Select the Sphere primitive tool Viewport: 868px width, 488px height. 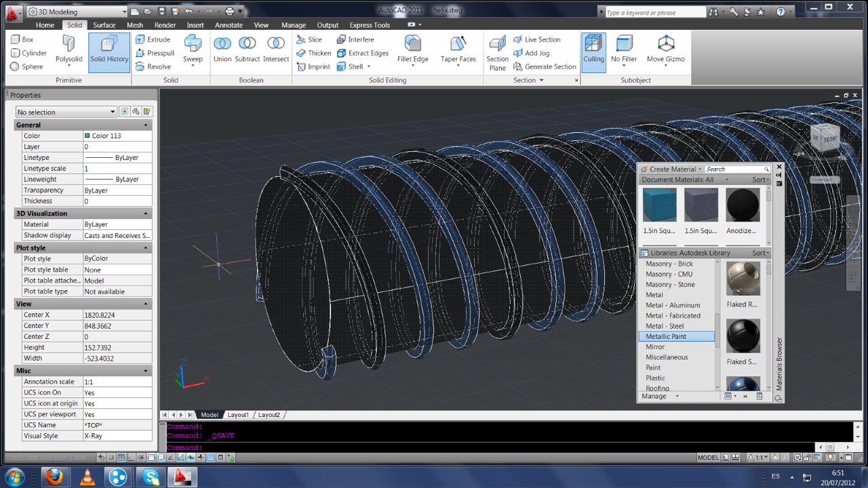click(x=26, y=66)
